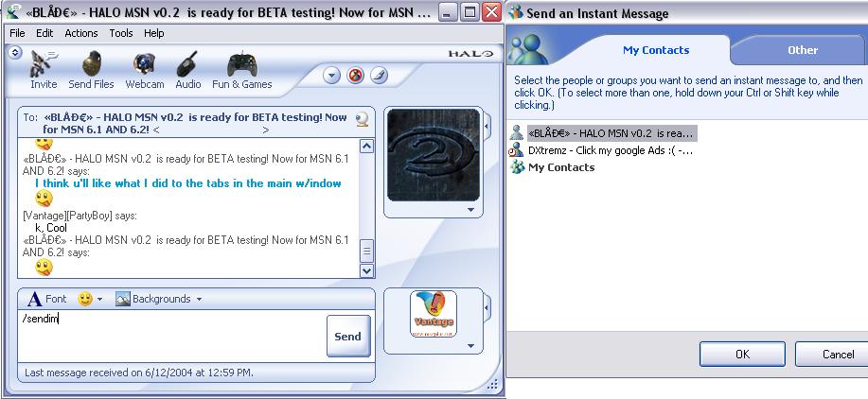Select the DXtremz contact
The image size is (868, 399).
coord(611,150)
